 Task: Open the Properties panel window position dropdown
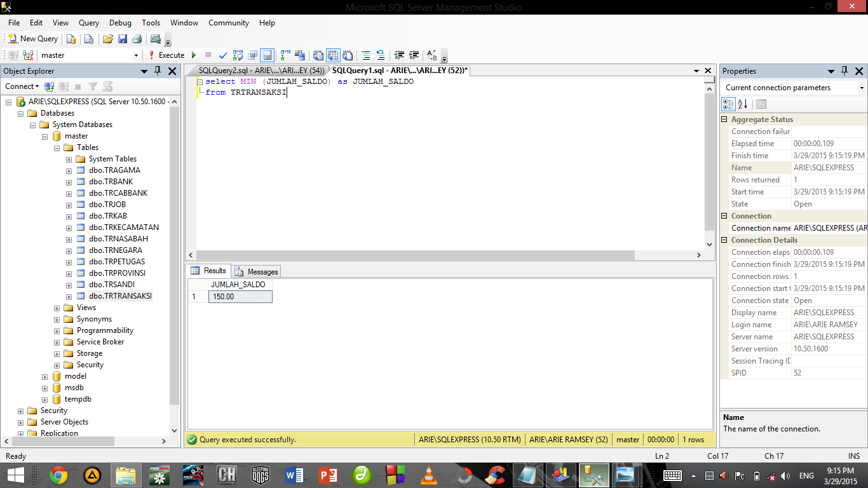click(831, 71)
